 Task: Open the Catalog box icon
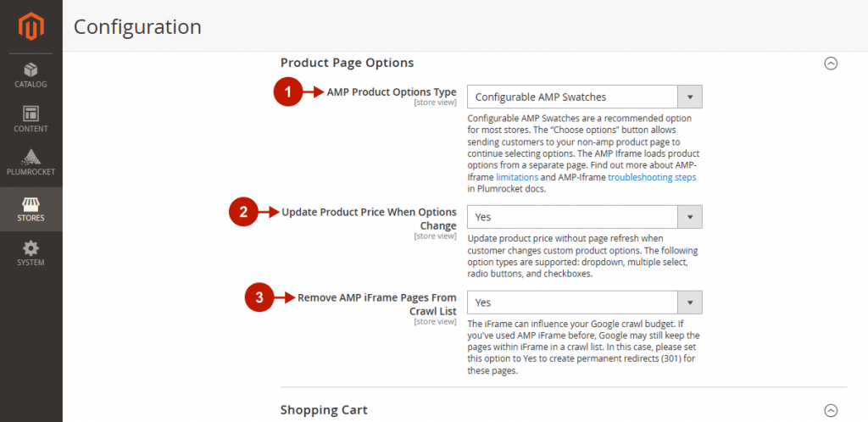pyautogui.click(x=31, y=69)
